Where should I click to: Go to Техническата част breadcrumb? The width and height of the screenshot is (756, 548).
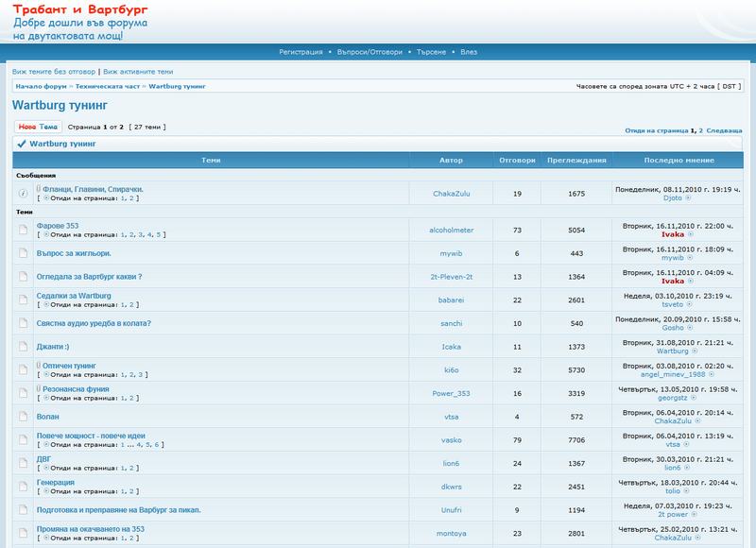108,86
